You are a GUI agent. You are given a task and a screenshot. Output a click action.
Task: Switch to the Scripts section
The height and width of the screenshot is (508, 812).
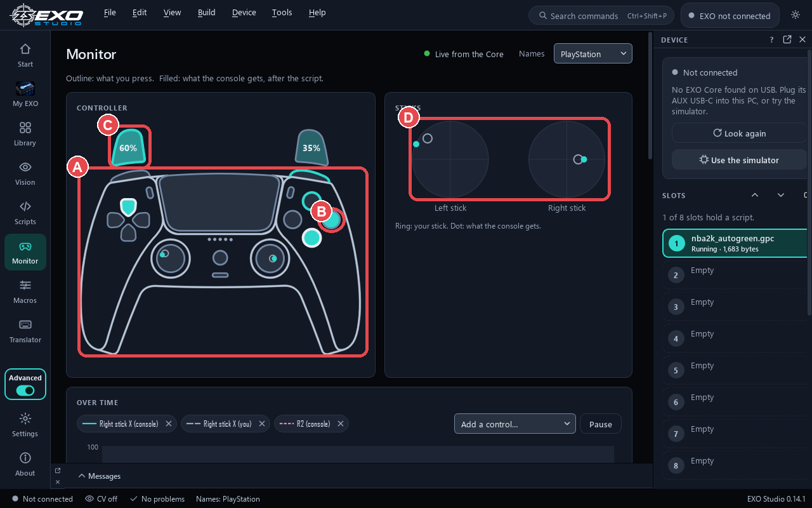pos(25,213)
